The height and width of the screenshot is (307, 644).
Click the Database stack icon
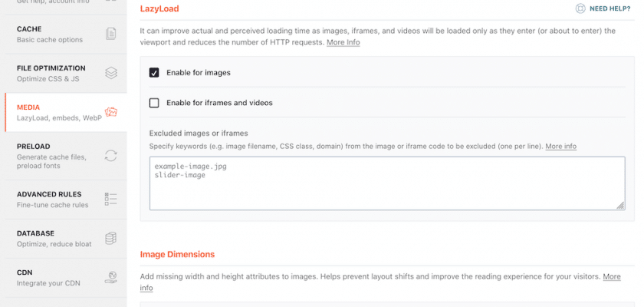[111, 238]
